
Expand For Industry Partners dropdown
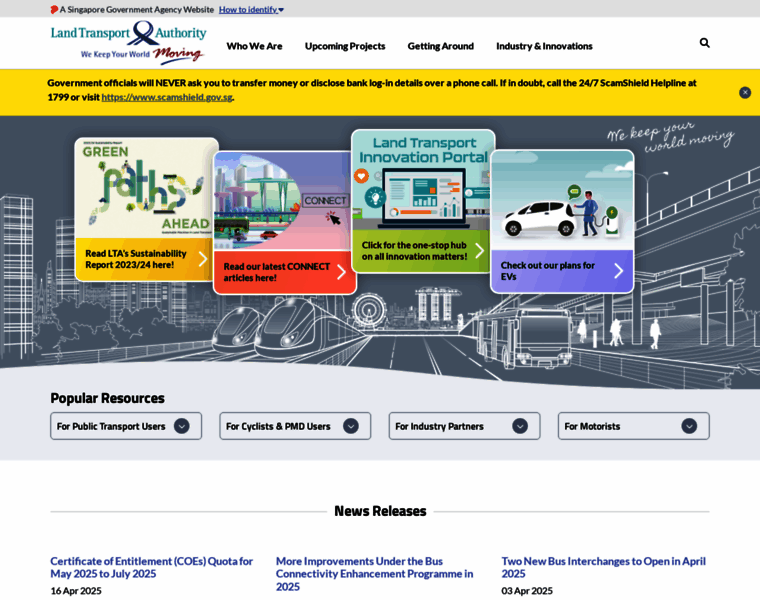tap(464, 426)
